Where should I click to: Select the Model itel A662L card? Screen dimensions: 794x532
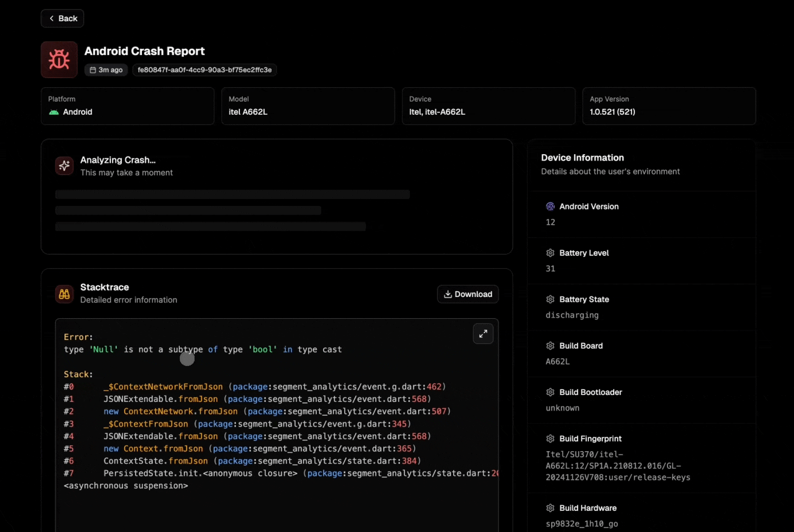tap(308, 106)
